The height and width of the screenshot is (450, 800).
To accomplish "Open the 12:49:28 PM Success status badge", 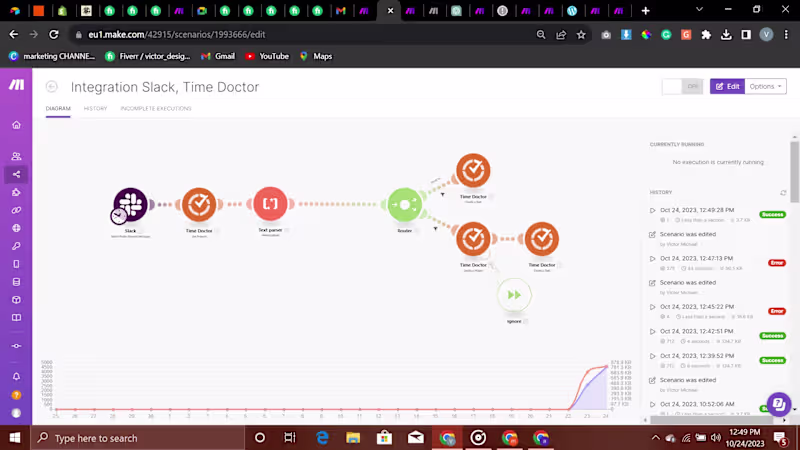I will pos(772,214).
